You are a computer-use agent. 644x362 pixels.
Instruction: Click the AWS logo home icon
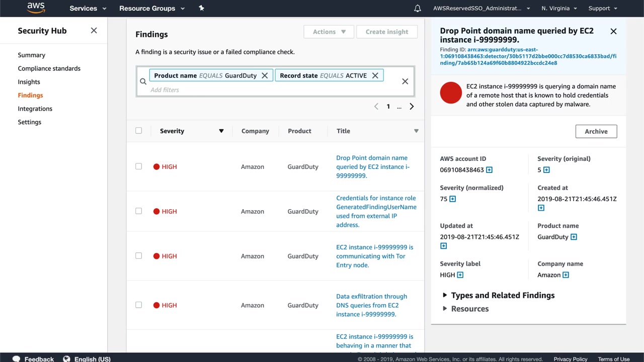coord(36,8)
